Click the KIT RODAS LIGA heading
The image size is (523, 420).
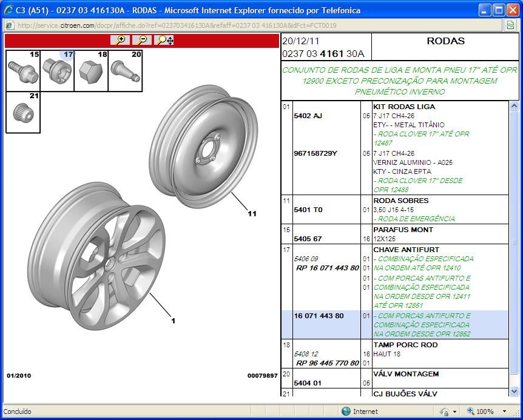[x=404, y=107]
